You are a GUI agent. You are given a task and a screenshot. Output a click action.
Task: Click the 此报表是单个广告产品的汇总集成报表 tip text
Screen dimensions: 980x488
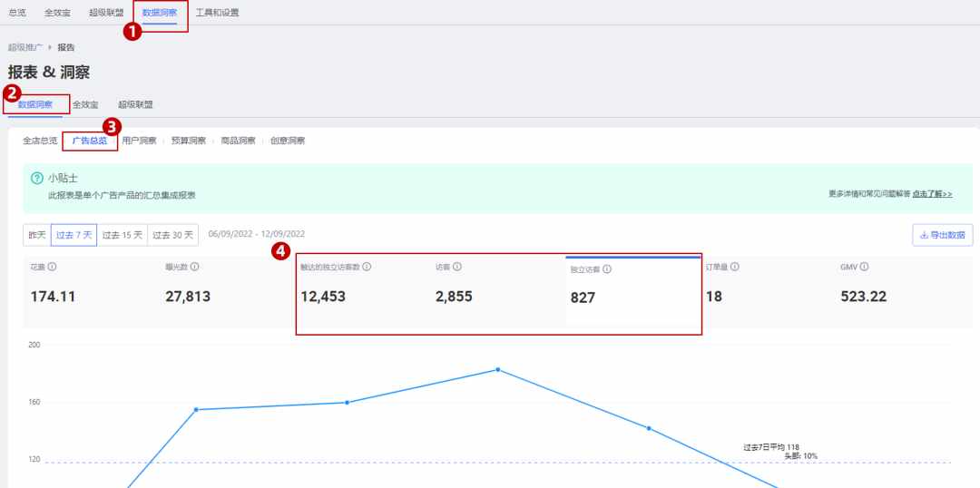[122, 196]
